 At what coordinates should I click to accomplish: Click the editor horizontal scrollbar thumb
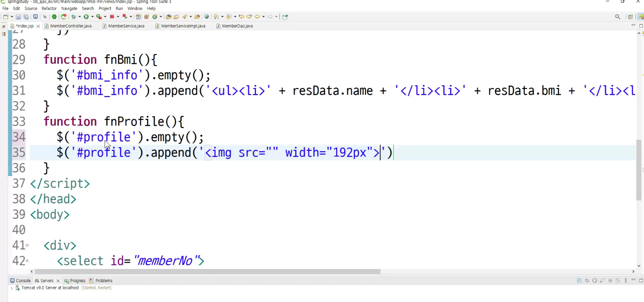pyautogui.click(x=207, y=272)
